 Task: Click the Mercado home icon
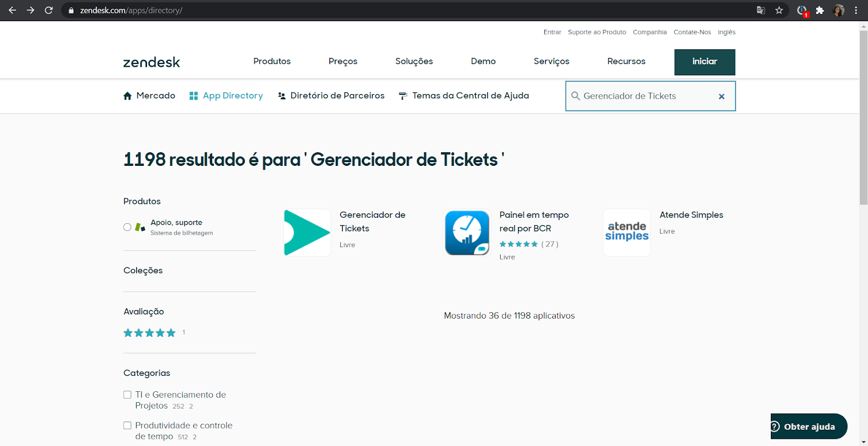[x=127, y=96]
